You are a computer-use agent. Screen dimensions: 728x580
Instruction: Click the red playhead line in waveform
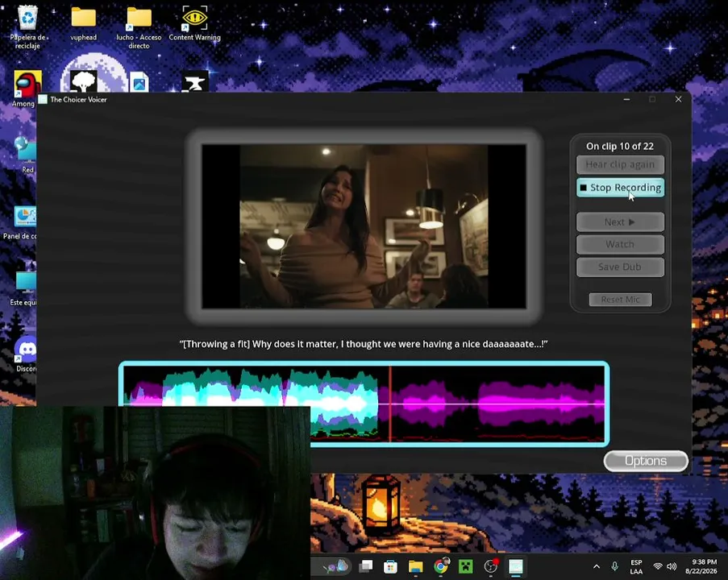point(390,404)
